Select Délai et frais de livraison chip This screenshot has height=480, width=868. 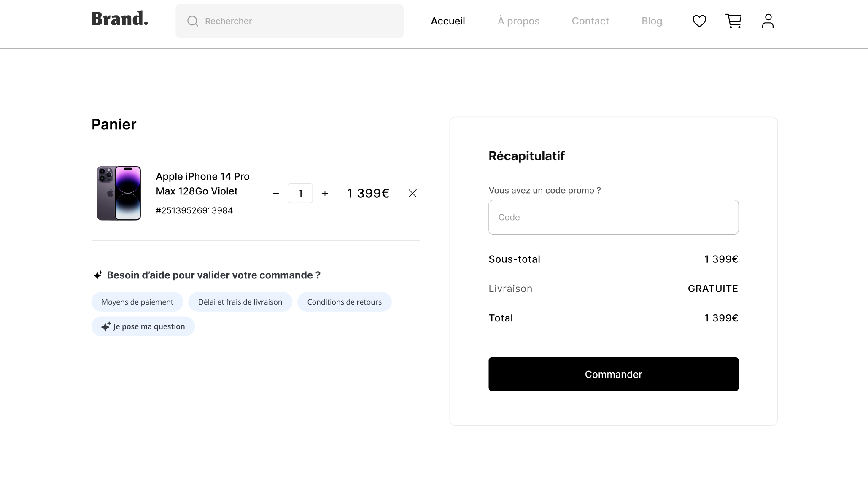tap(240, 302)
